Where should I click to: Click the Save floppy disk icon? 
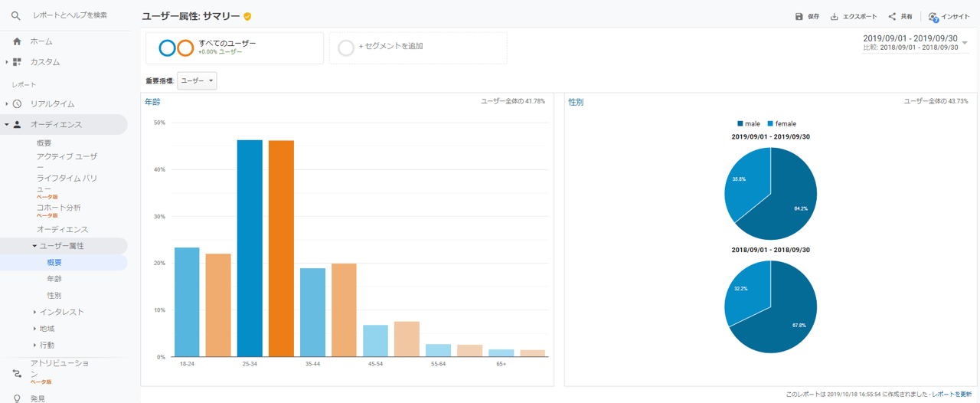799,17
